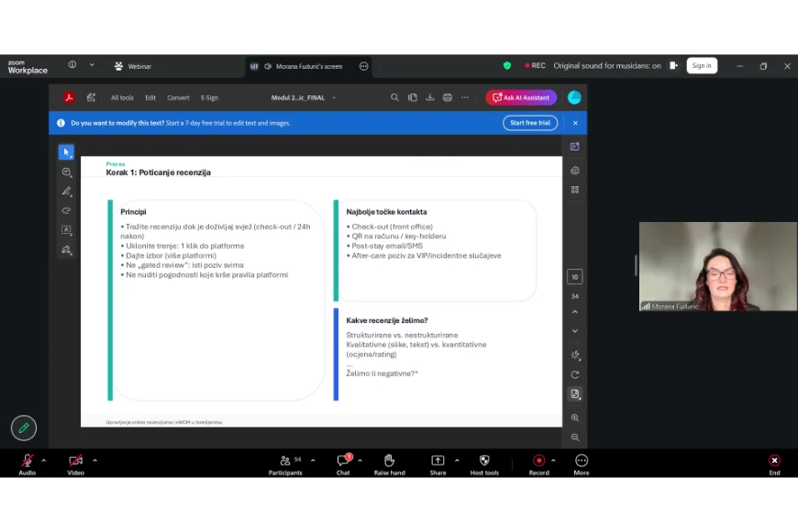Open Host tools shield icon

pyautogui.click(x=484, y=461)
